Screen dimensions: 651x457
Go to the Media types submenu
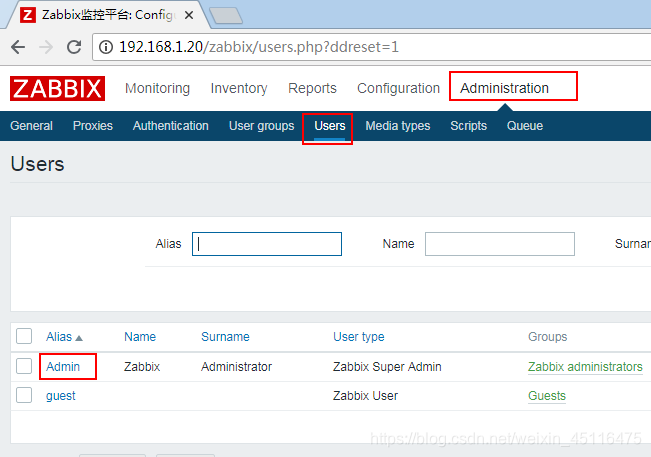coord(398,126)
